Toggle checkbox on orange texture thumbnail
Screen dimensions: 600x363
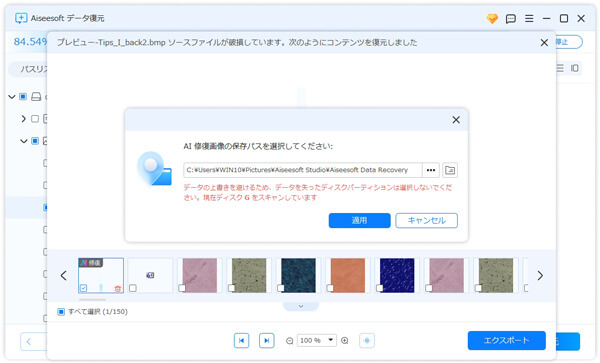(330, 288)
